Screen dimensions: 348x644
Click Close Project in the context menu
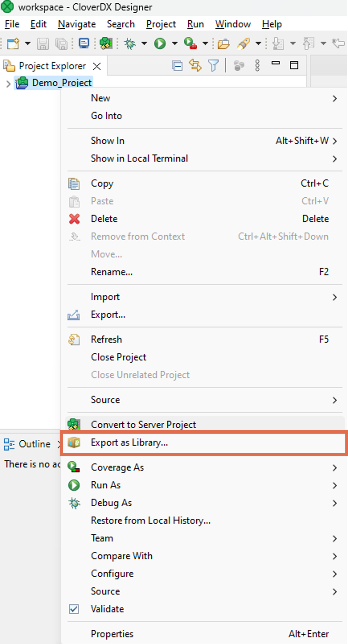click(x=119, y=357)
